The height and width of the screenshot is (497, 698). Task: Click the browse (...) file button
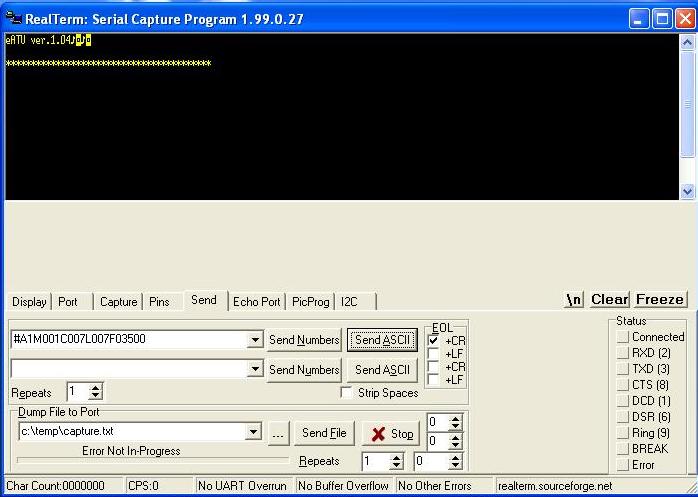pos(278,433)
